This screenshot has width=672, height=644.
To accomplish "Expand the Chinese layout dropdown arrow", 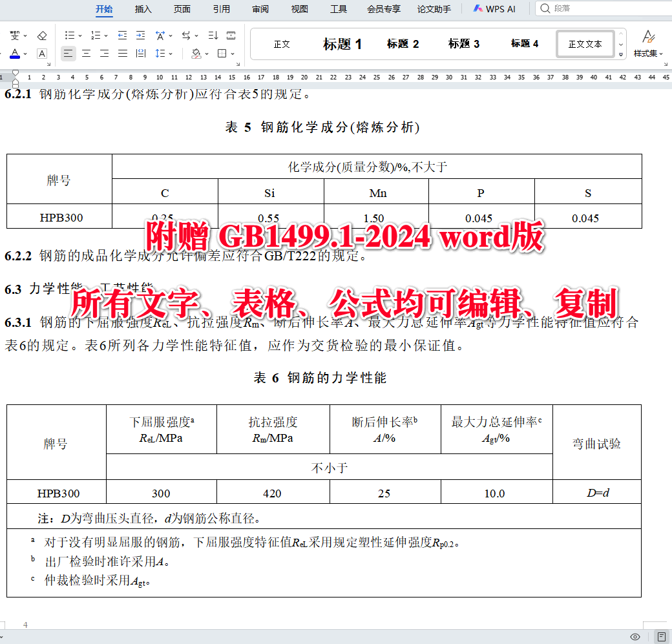I will (x=171, y=36).
